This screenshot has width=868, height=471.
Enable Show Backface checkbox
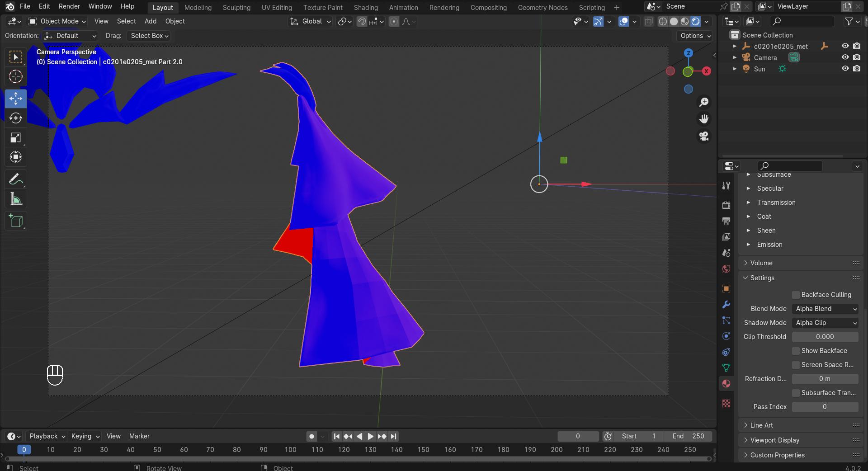tap(796, 351)
